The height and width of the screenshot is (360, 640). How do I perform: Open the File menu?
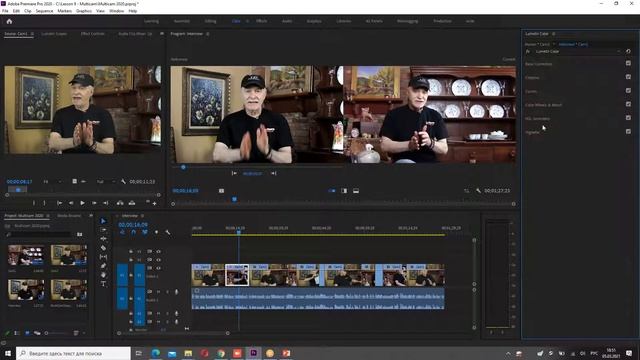coord(5,11)
